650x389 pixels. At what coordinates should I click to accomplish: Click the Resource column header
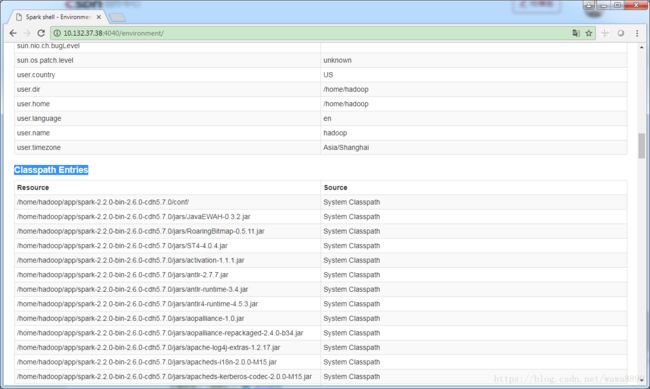[33, 187]
